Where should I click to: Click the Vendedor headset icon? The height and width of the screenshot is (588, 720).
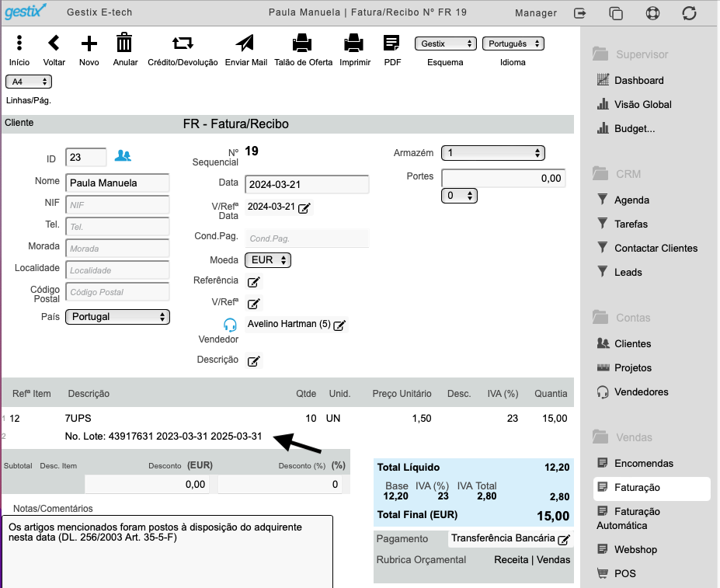click(x=230, y=325)
